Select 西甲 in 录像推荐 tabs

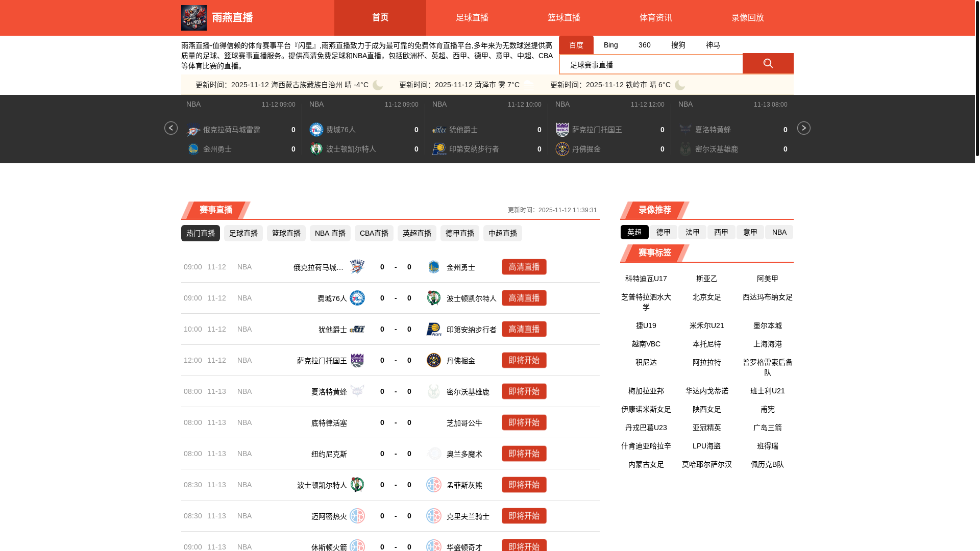(x=721, y=232)
